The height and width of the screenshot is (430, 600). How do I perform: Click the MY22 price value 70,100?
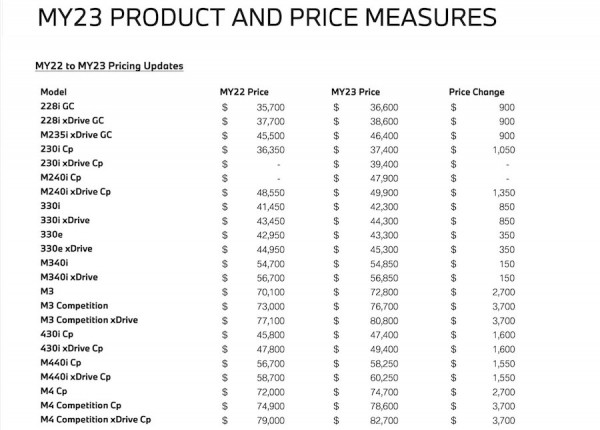pos(271,291)
